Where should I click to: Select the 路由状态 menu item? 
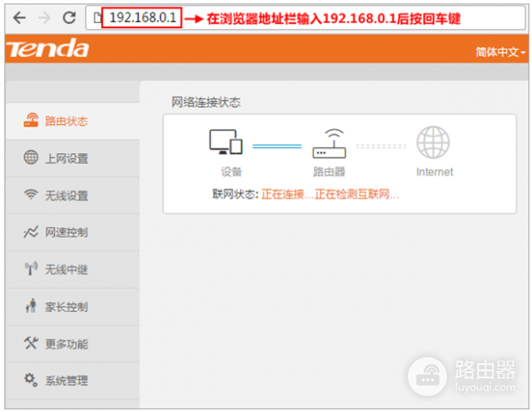pos(73,121)
